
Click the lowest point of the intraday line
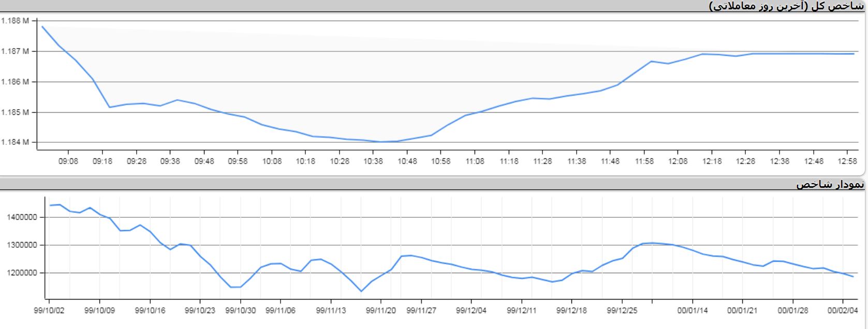(x=381, y=142)
